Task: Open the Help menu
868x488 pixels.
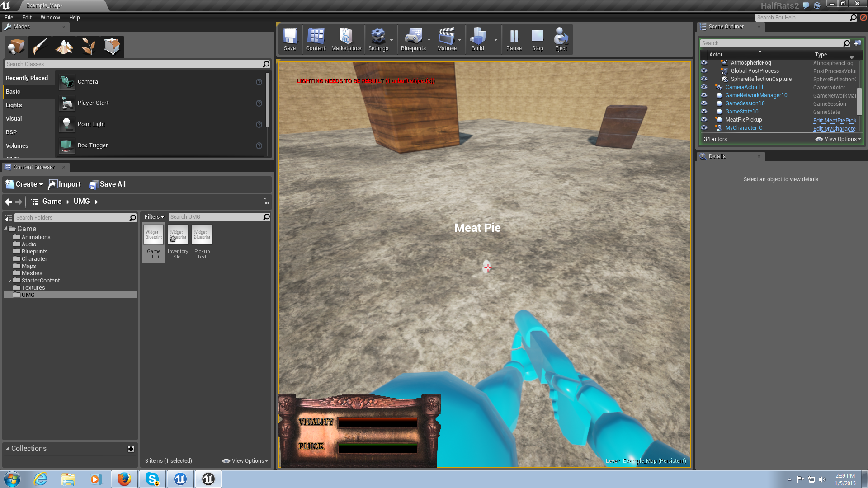Action: [74, 17]
